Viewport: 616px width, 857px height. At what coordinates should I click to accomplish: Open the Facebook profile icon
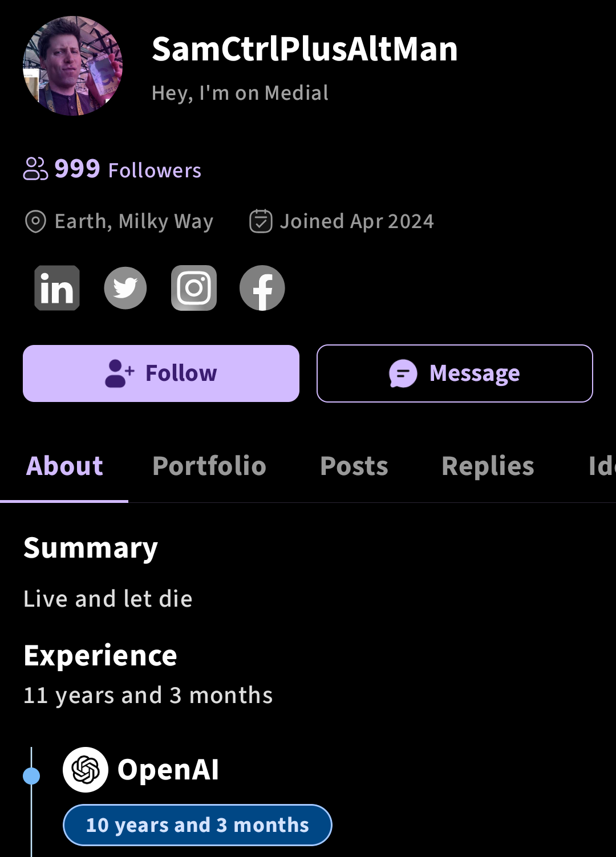click(262, 288)
